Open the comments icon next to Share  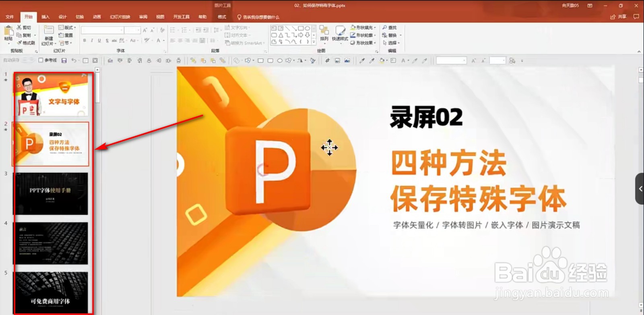(636, 17)
